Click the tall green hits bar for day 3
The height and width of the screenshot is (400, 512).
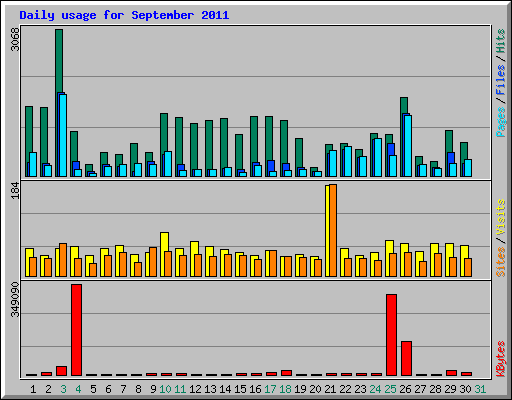(59, 61)
